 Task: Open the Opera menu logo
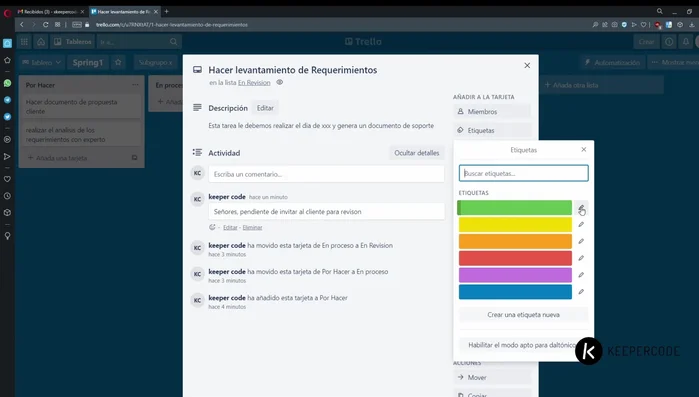pyautogui.click(x=7, y=13)
